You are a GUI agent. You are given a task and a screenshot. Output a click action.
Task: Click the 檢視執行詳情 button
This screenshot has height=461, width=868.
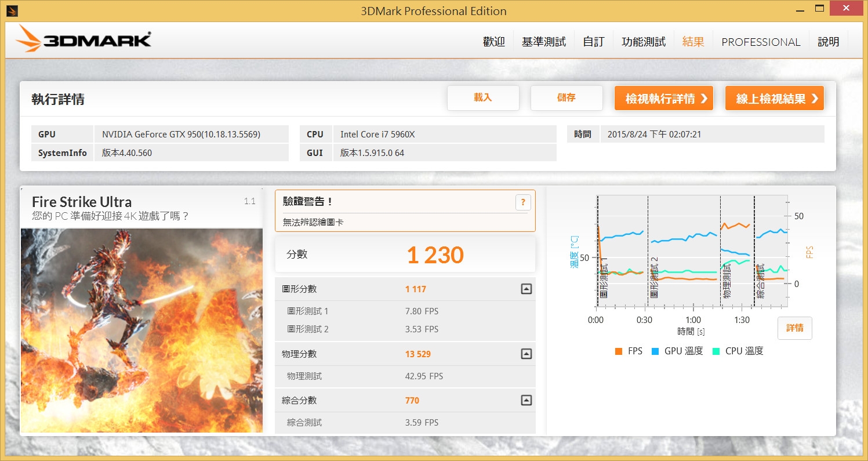(x=664, y=99)
